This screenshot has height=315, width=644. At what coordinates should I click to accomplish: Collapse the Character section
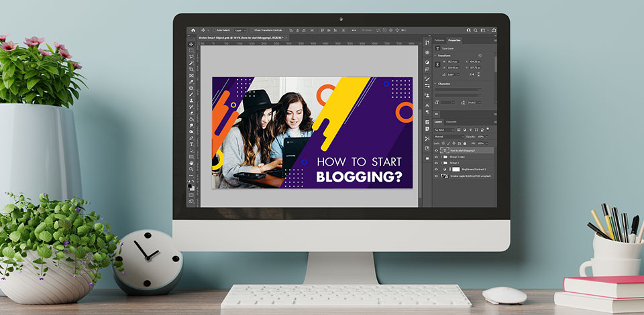(x=435, y=84)
